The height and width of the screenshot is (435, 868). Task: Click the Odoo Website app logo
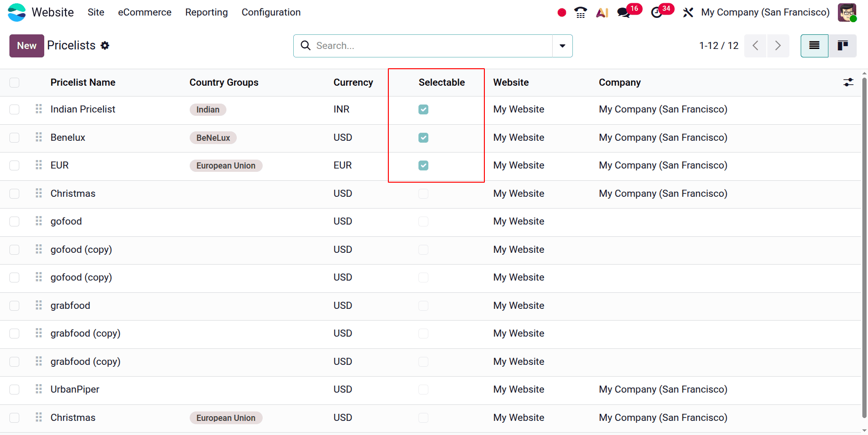click(17, 12)
